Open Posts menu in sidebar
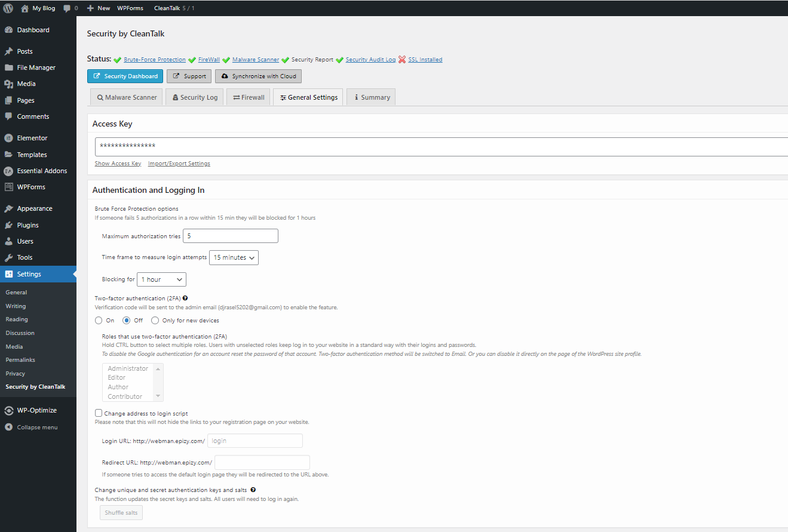This screenshot has height=532, width=788. (24, 51)
